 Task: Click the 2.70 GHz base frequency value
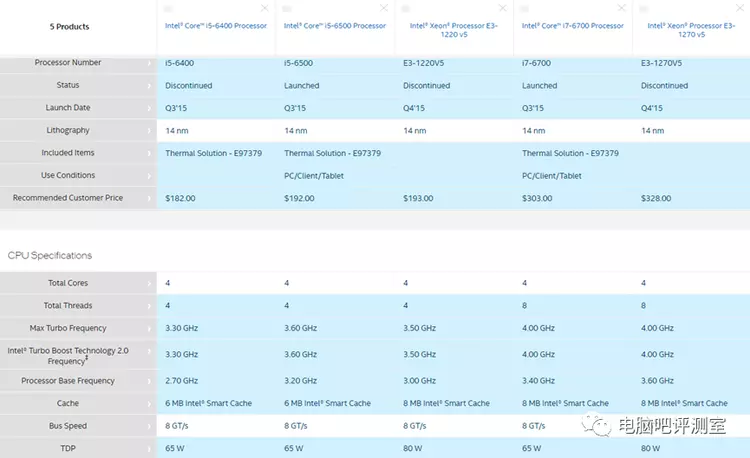point(182,381)
